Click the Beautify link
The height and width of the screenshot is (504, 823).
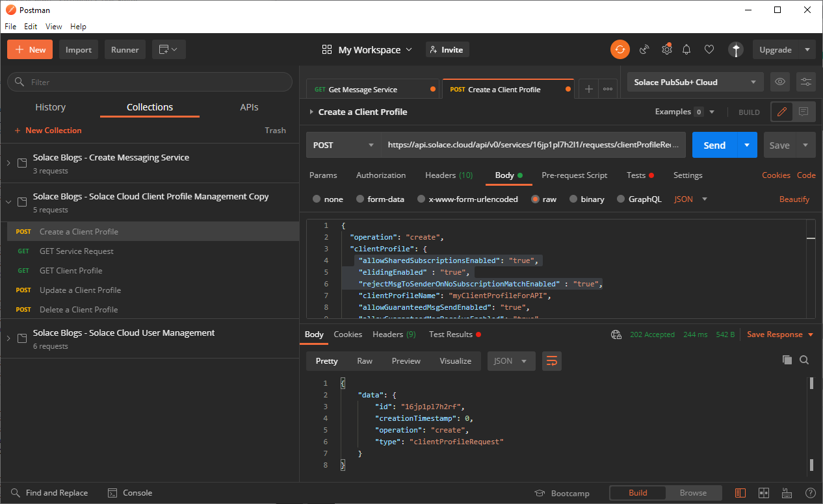tap(794, 199)
